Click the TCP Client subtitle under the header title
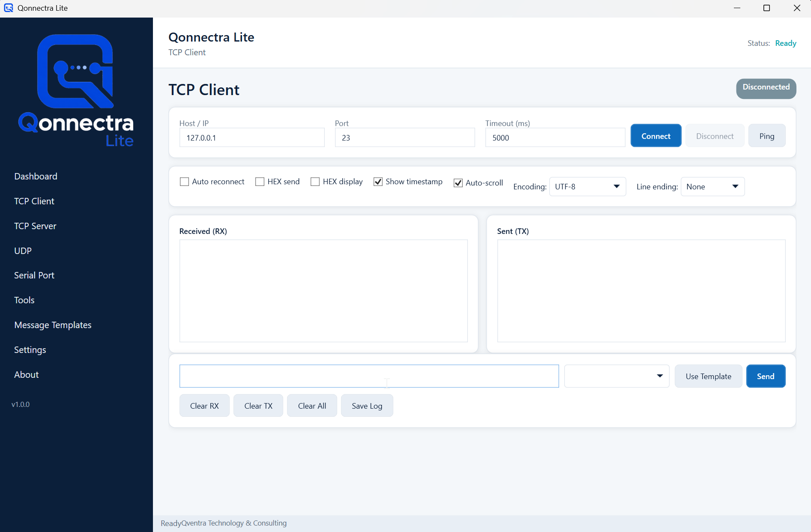 click(187, 52)
